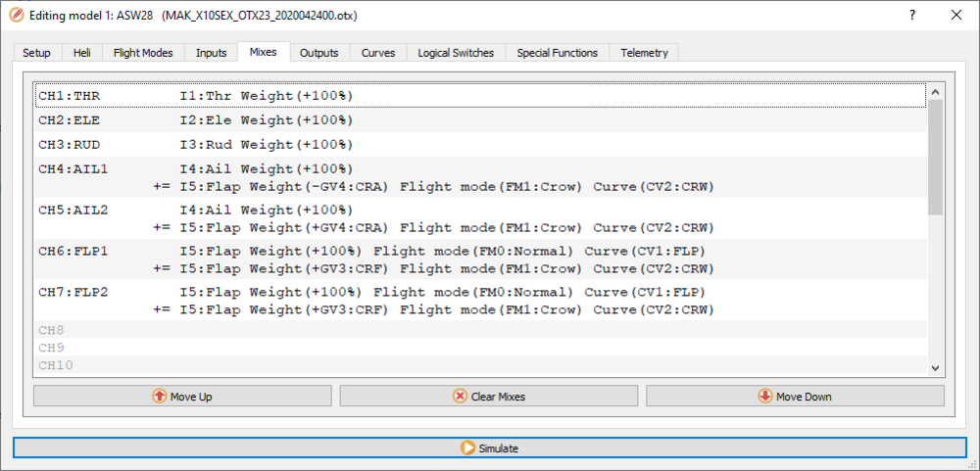
Task: Select CH5 Flap Weight(+GV4:CRA) mix line
Action: point(480,227)
